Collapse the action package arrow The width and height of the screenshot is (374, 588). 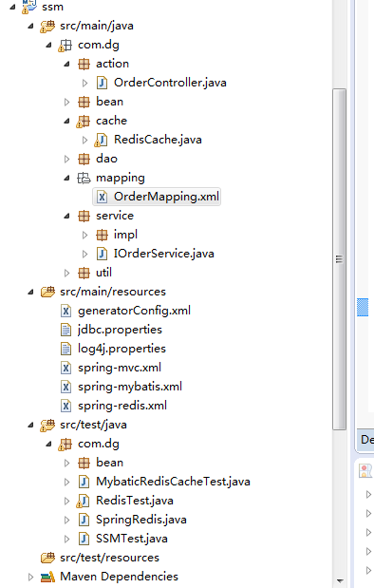click(67, 65)
